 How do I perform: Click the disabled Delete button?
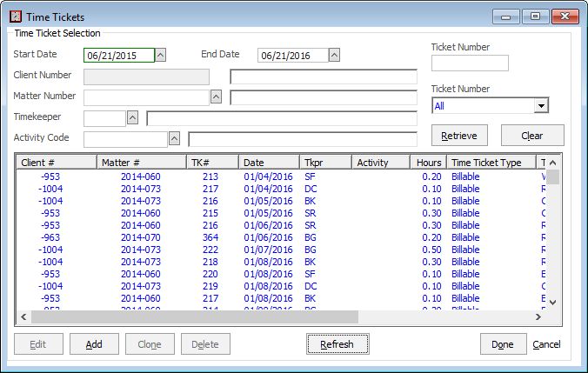pyautogui.click(x=205, y=344)
